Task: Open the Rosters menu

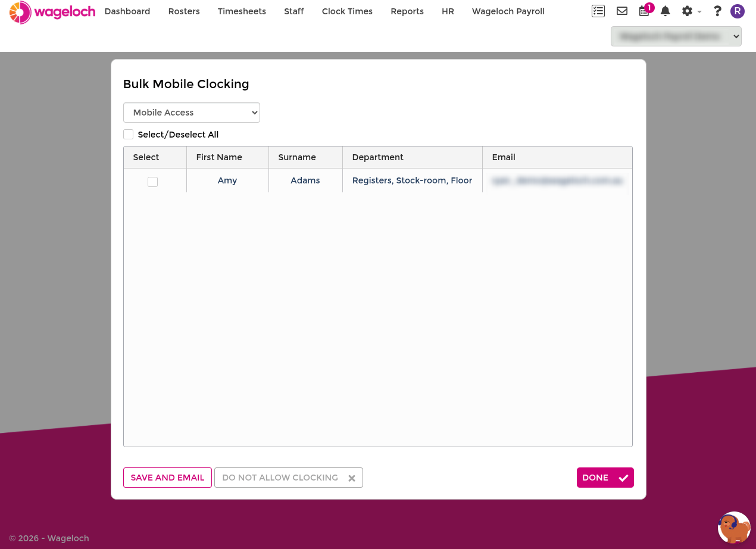Action: (x=184, y=11)
